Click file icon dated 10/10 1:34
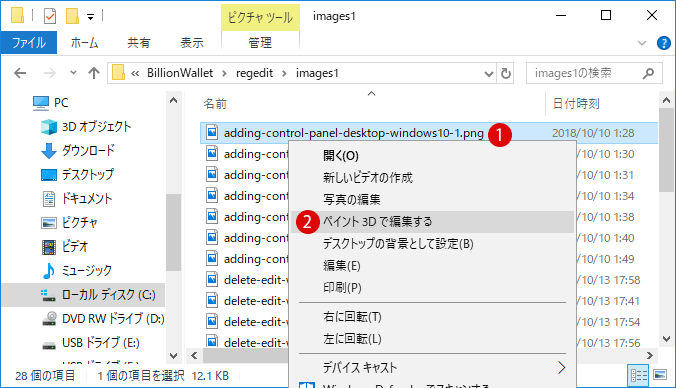Image resolution: width=676 pixels, height=388 pixels. (x=212, y=196)
